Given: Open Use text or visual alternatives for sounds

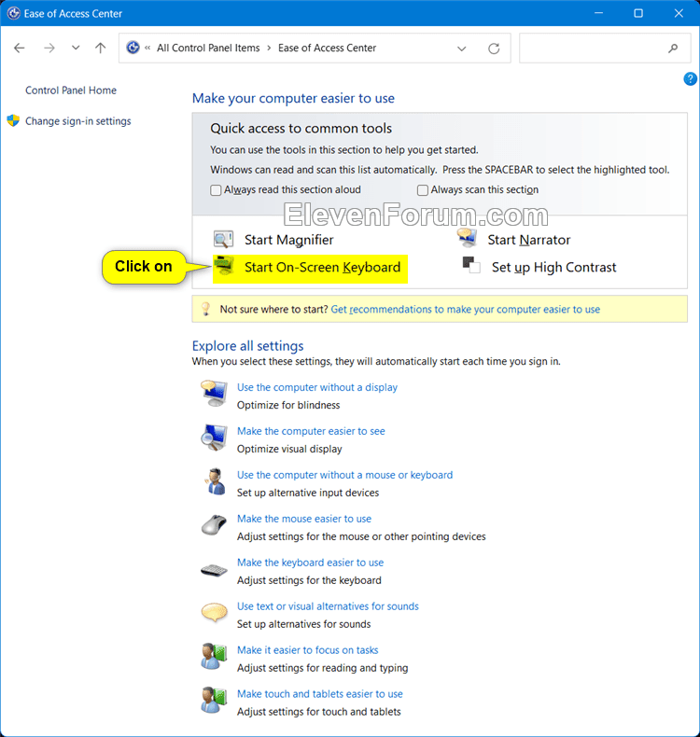Looking at the screenshot, I should pos(328,606).
